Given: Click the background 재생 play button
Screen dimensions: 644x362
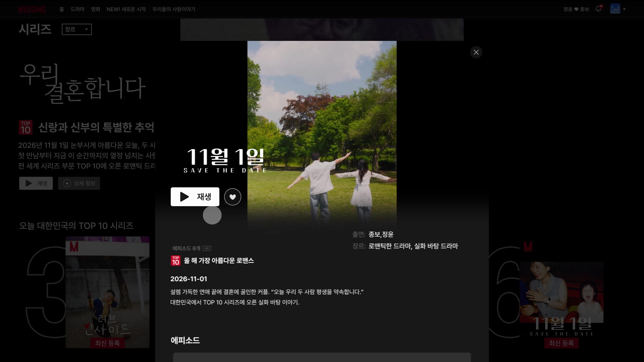Looking at the screenshot, I should pos(36,183).
